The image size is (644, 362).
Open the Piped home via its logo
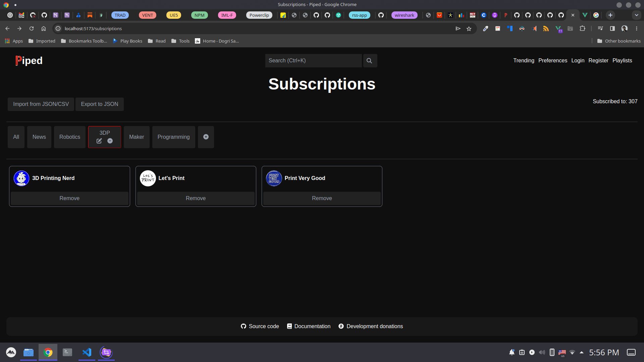[x=29, y=61]
